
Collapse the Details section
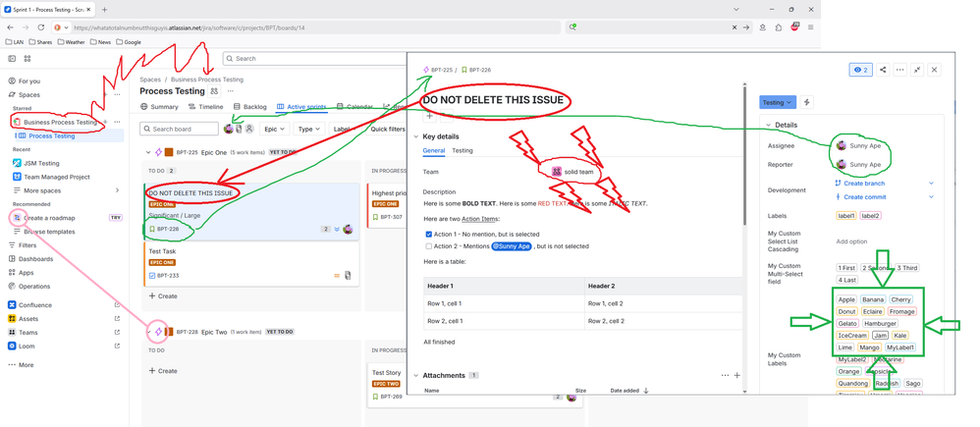(769, 125)
